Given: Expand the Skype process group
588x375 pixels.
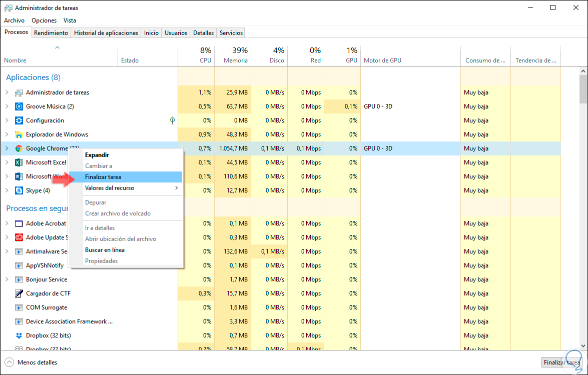Looking at the screenshot, I should coord(7,190).
